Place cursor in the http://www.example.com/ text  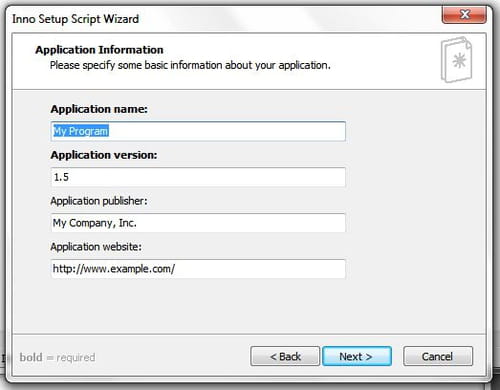point(114,269)
